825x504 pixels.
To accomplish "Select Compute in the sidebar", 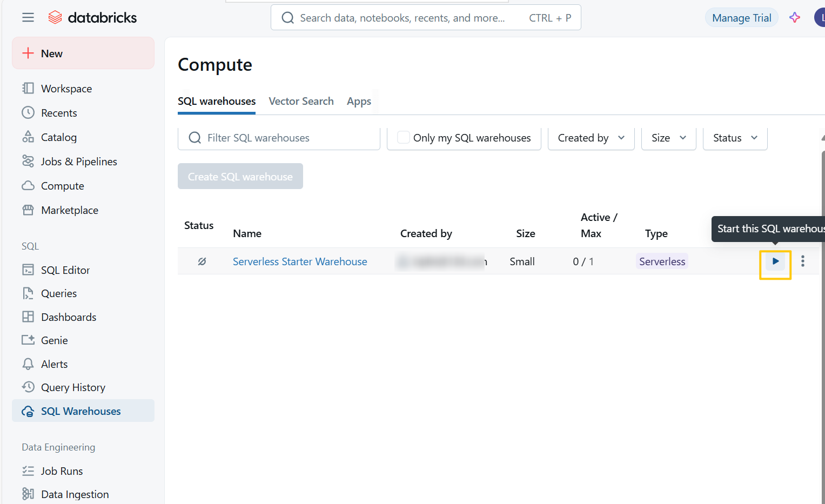I will pos(83,186).
